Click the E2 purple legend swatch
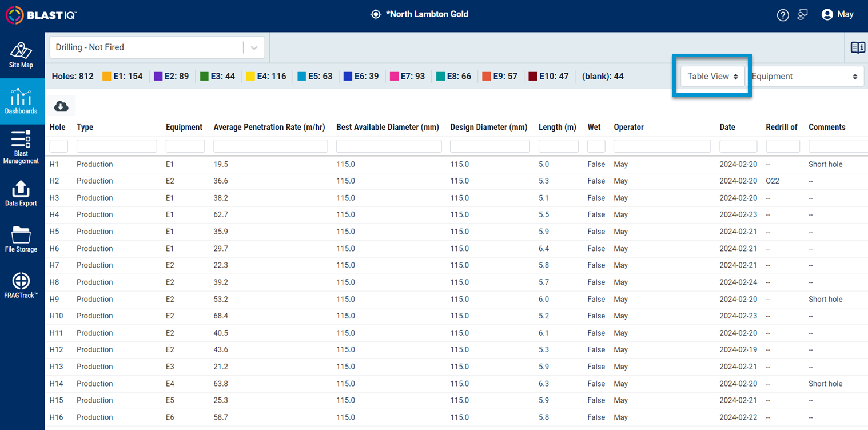 pyautogui.click(x=158, y=76)
